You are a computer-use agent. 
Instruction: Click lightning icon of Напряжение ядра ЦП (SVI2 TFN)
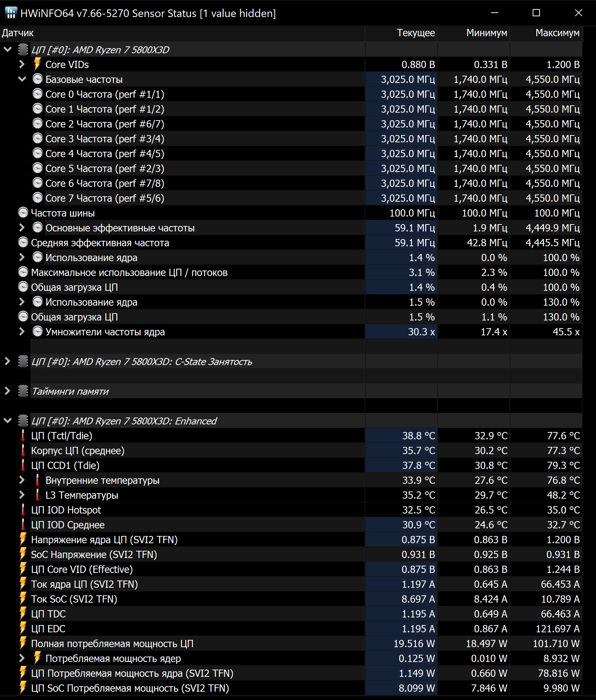(23, 539)
